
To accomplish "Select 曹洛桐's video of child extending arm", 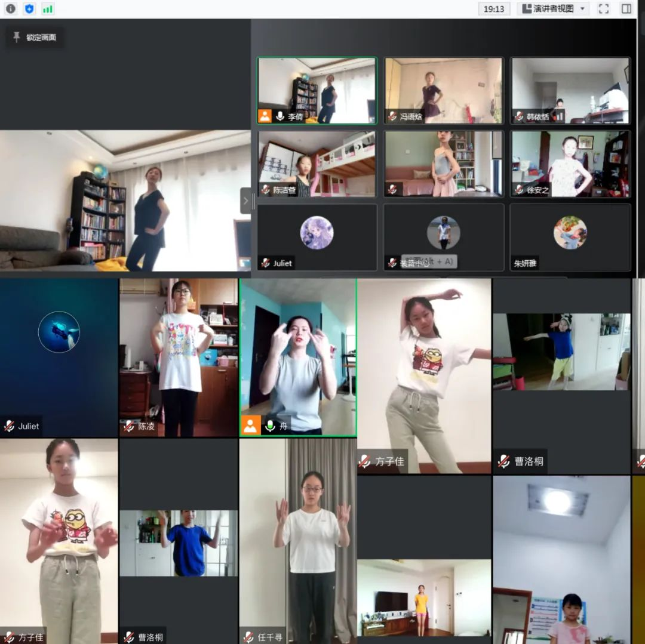I will pos(561,376).
